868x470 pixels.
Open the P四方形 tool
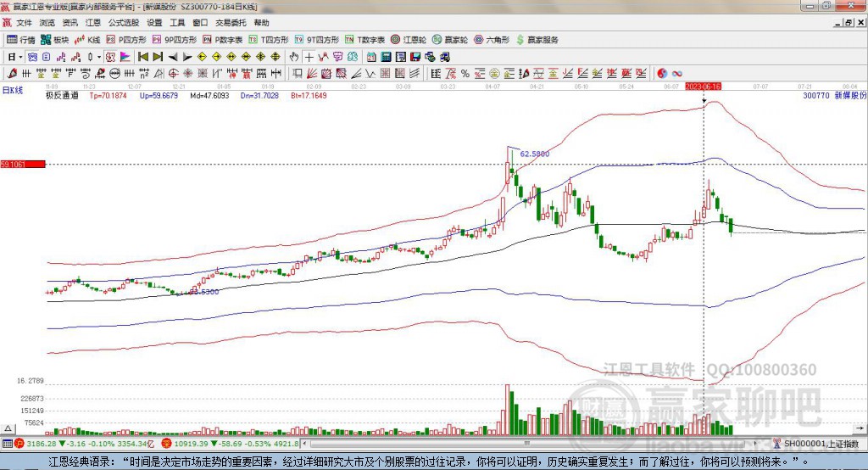126,40
